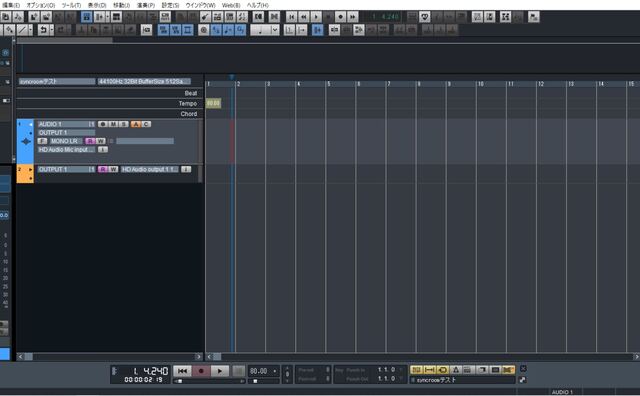Open the 表示(D) menu
Viewport: 640px width, 396px height.
coord(97,5)
